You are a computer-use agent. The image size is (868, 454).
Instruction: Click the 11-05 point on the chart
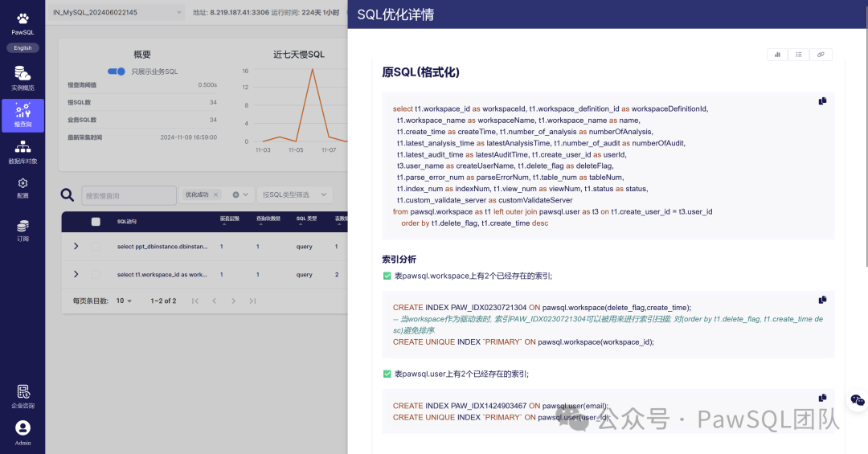coord(296,141)
